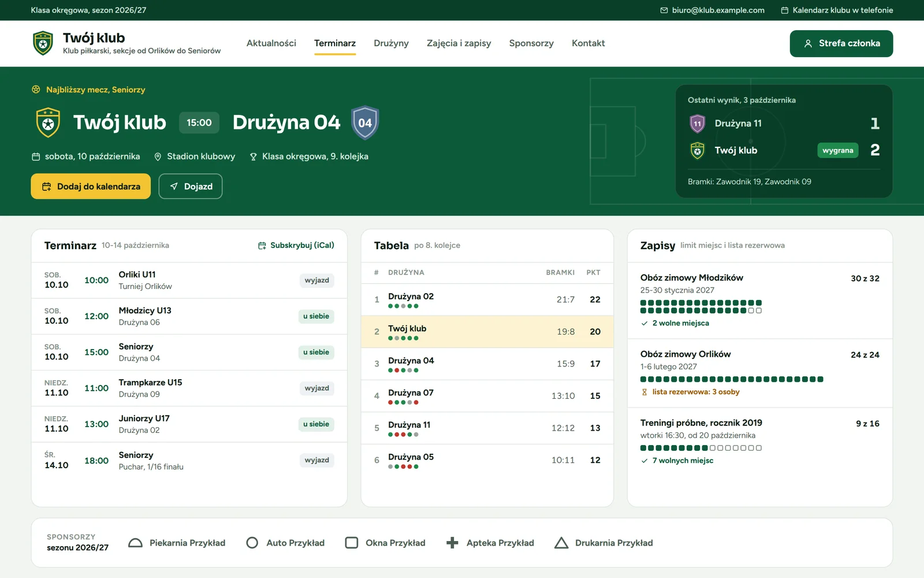Click Twój klub crest in last result card

698,150
